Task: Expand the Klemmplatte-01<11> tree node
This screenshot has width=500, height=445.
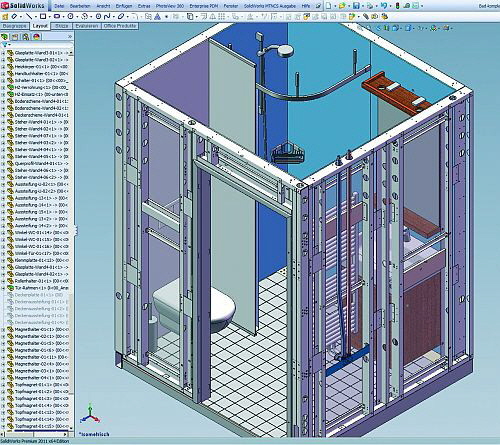Action: [x=3, y=260]
